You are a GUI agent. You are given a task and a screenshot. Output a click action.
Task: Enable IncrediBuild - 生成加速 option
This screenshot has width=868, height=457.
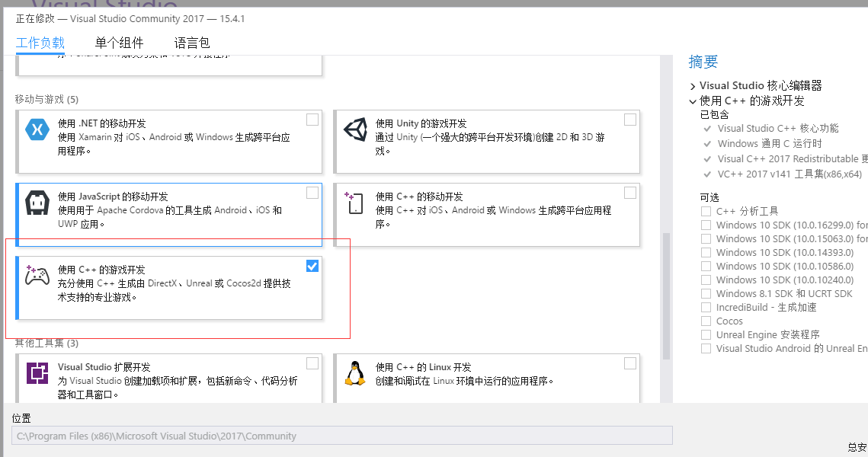point(706,307)
